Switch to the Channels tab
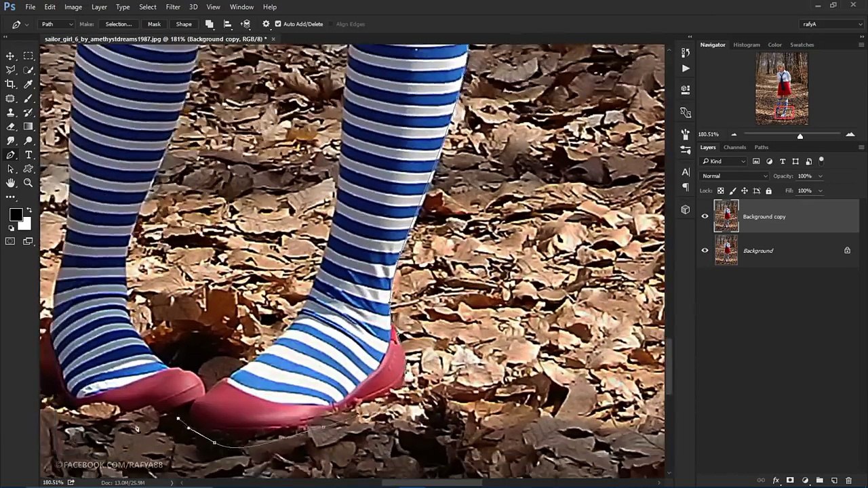 [734, 147]
